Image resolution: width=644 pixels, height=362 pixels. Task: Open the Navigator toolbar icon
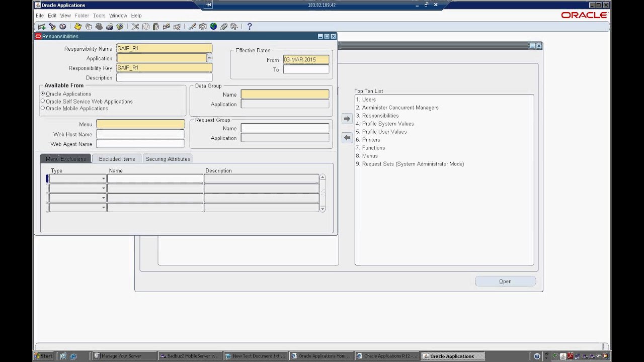click(62, 27)
